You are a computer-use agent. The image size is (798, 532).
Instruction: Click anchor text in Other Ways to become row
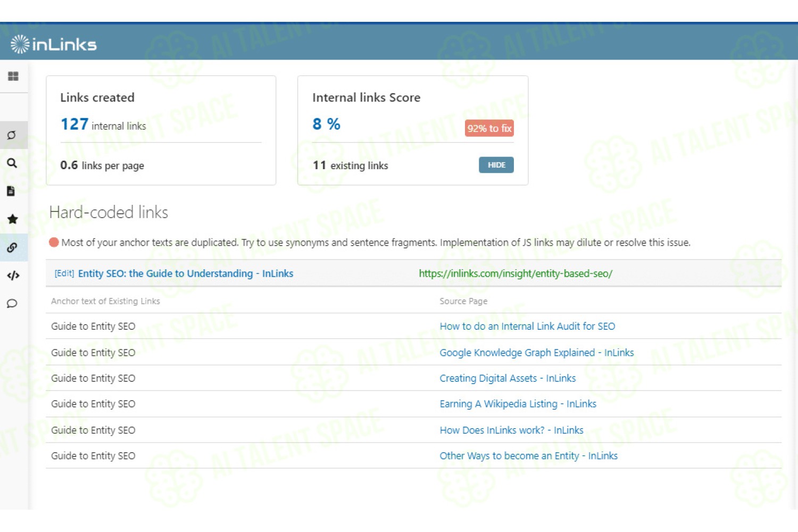pos(93,456)
